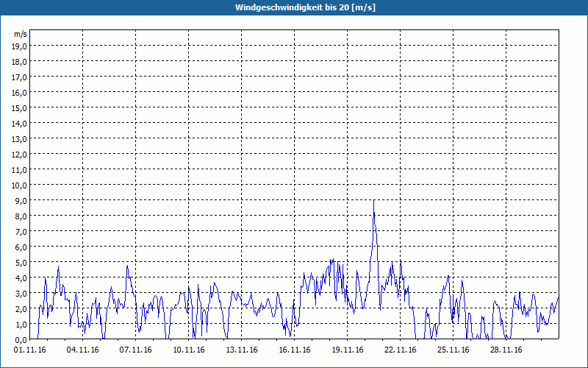Select the 01.11.16 date label

30,350
